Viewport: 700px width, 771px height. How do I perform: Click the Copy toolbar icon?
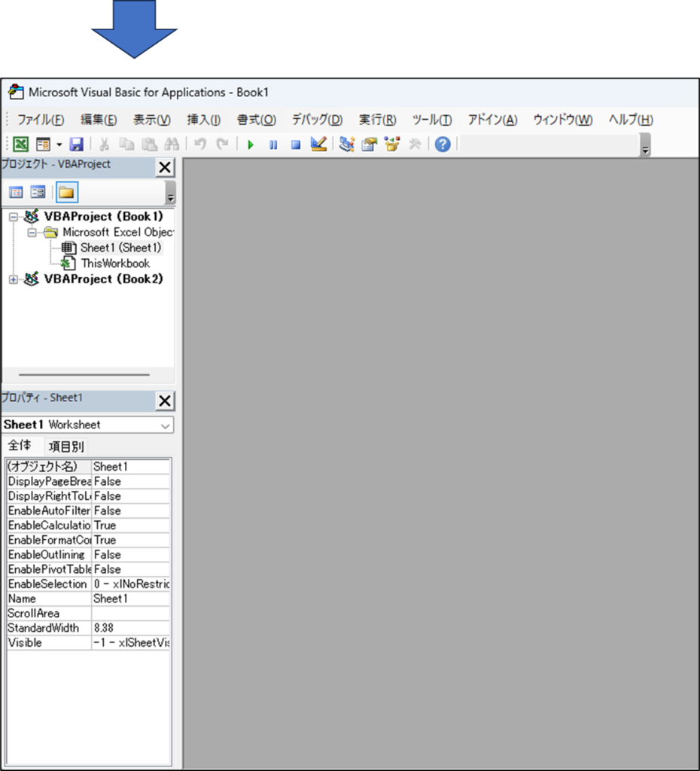(x=126, y=144)
